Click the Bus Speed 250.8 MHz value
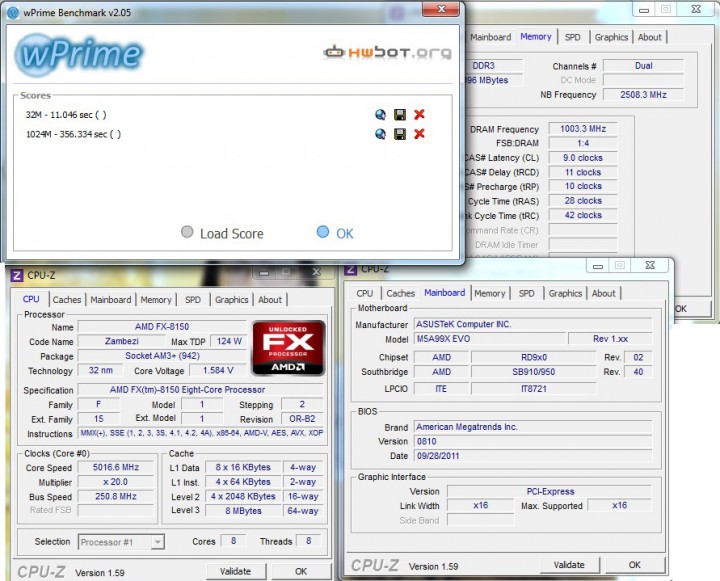Screen dimensions: 720x581 tap(116, 496)
